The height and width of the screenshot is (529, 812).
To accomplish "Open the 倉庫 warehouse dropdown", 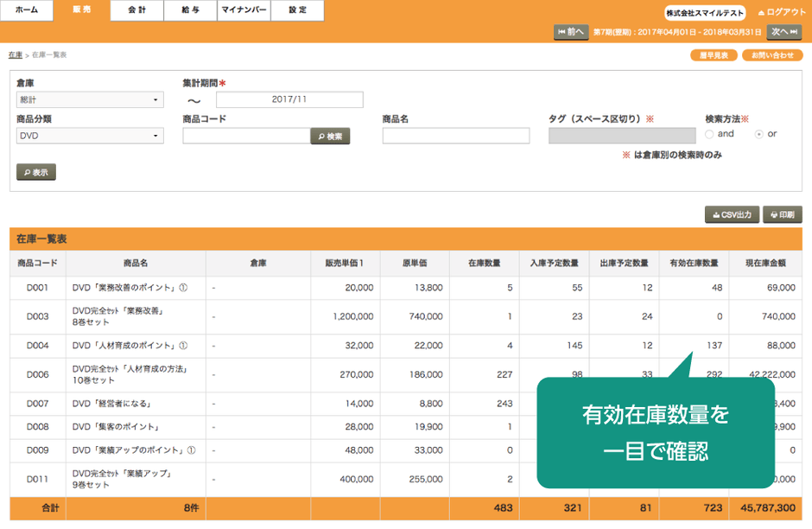I will coord(90,99).
